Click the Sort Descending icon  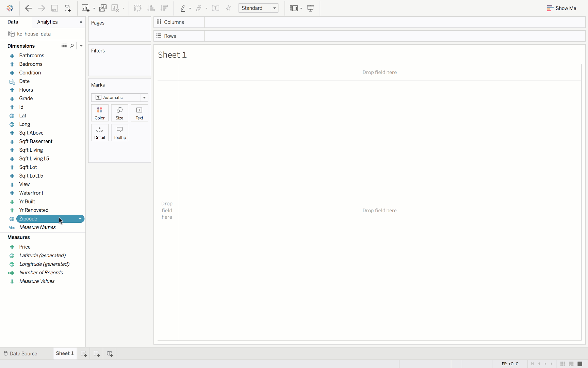164,8
